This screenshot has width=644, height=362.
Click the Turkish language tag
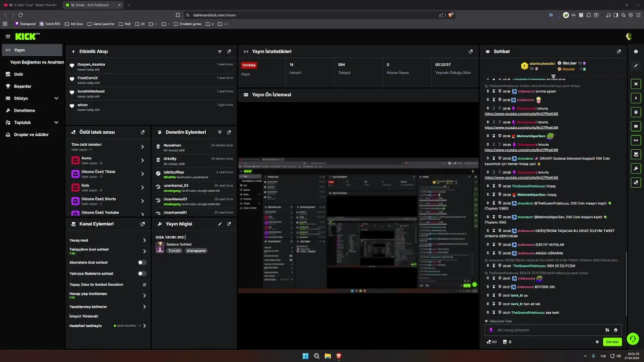174,250
